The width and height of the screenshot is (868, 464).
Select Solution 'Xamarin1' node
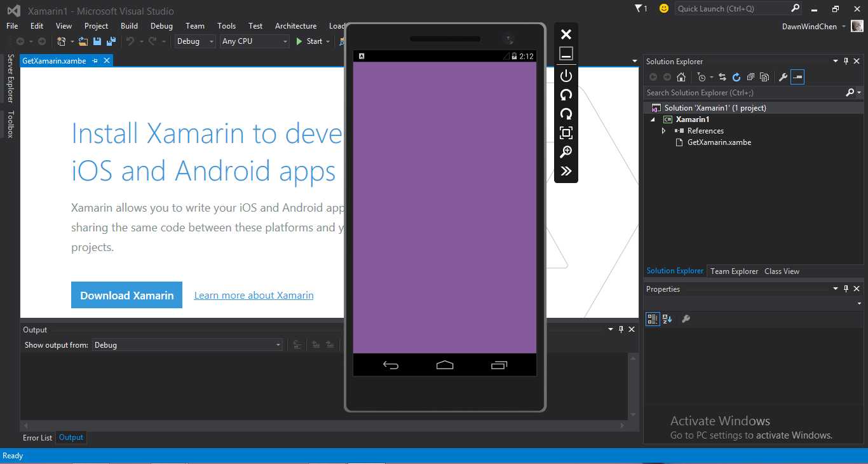(x=715, y=108)
